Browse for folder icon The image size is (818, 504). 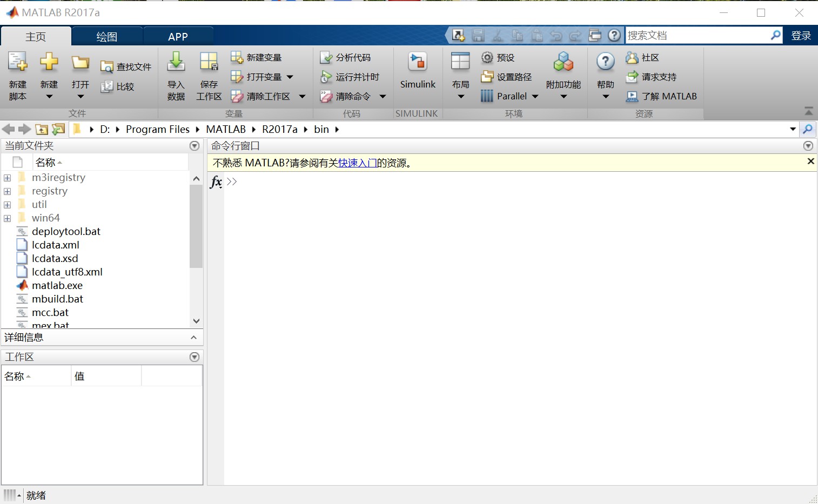[58, 129]
